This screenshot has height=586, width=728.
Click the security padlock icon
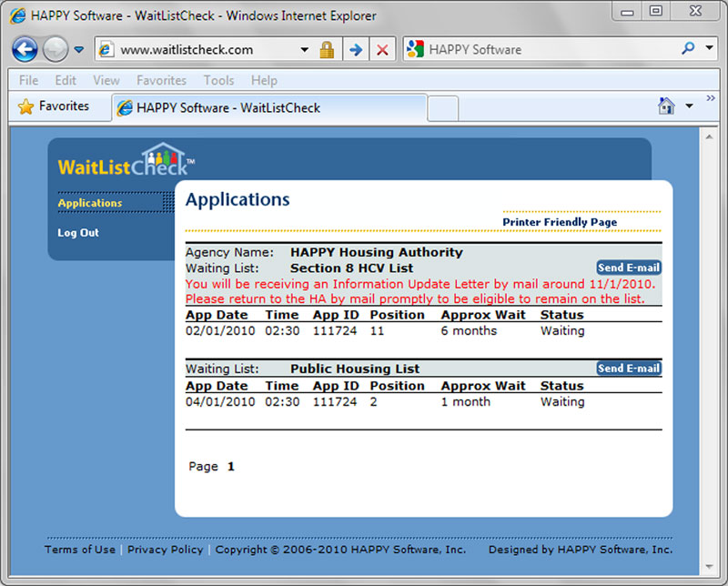[x=327, y=49]
